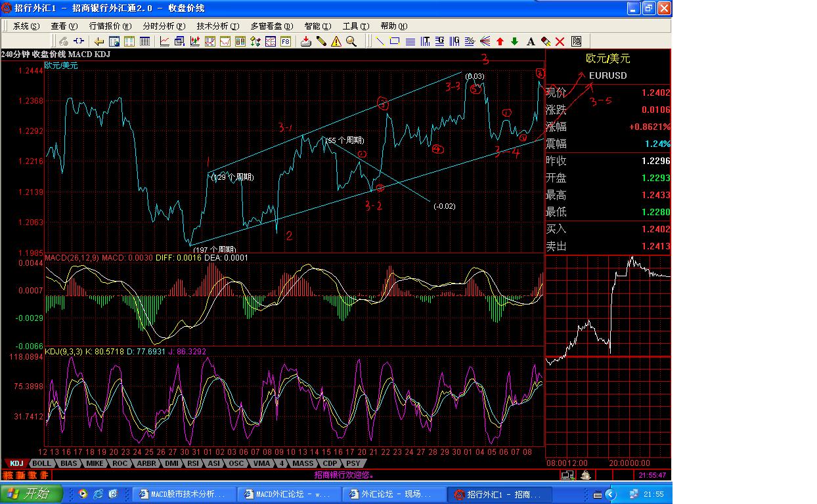Click the green-red arrows exchange icon
The image size is (817, 504).
click(x=255, y=41)
